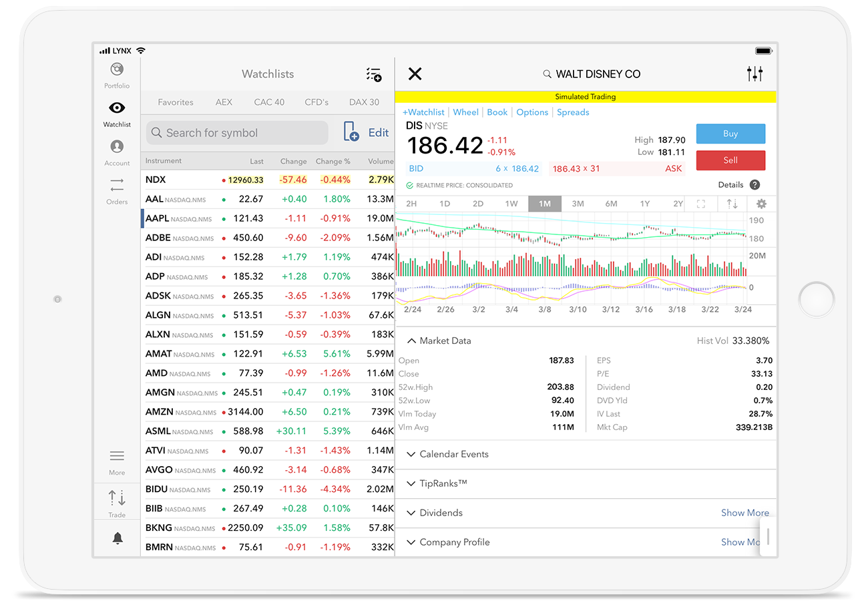Select the CAC 40 watchlist tab
Viewport: 868px width, 601px height.
[x=269, y=102]
